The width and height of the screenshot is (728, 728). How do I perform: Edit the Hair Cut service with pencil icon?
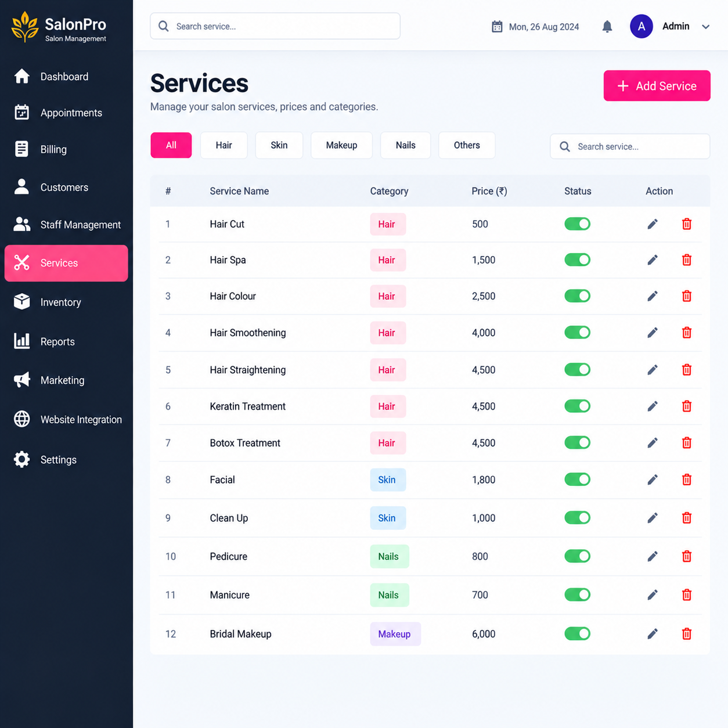(x=653, y=224)
